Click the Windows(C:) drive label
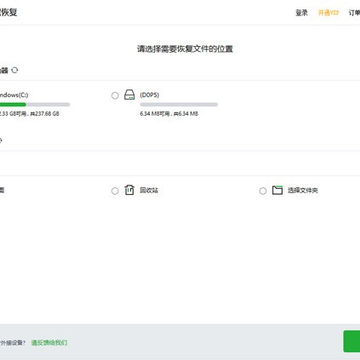Image resolution: width=360 pixels, height=360 pixels. pos(14,95)
